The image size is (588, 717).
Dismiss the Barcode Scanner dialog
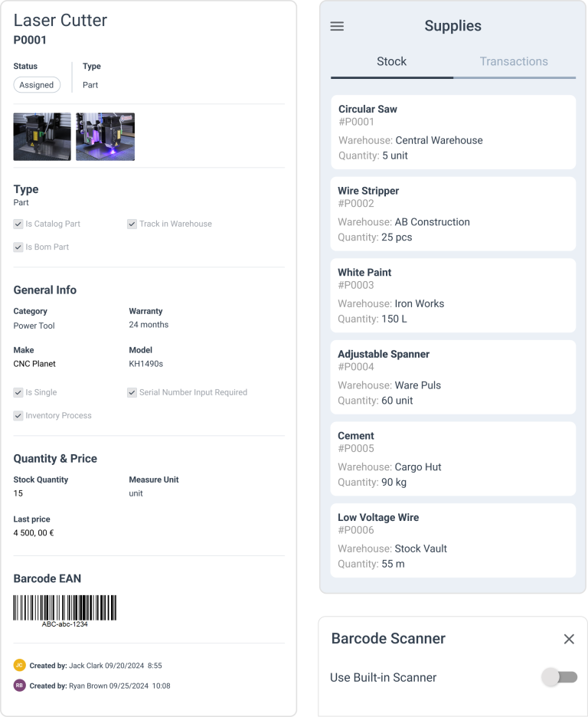tap(569, 638)
